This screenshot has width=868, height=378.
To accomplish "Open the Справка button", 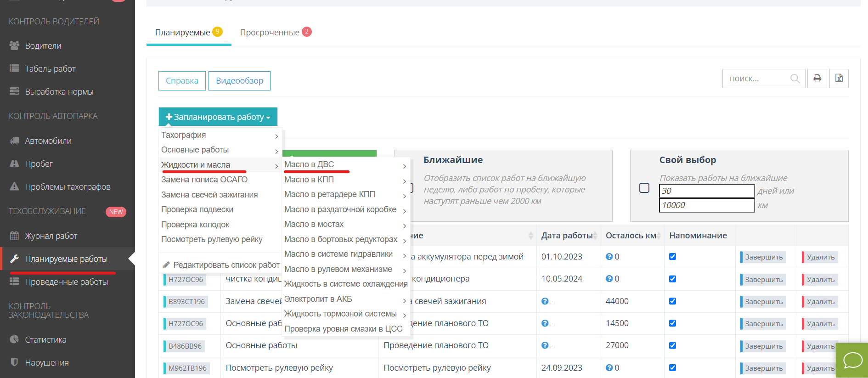I will click(x=182, y=81).
